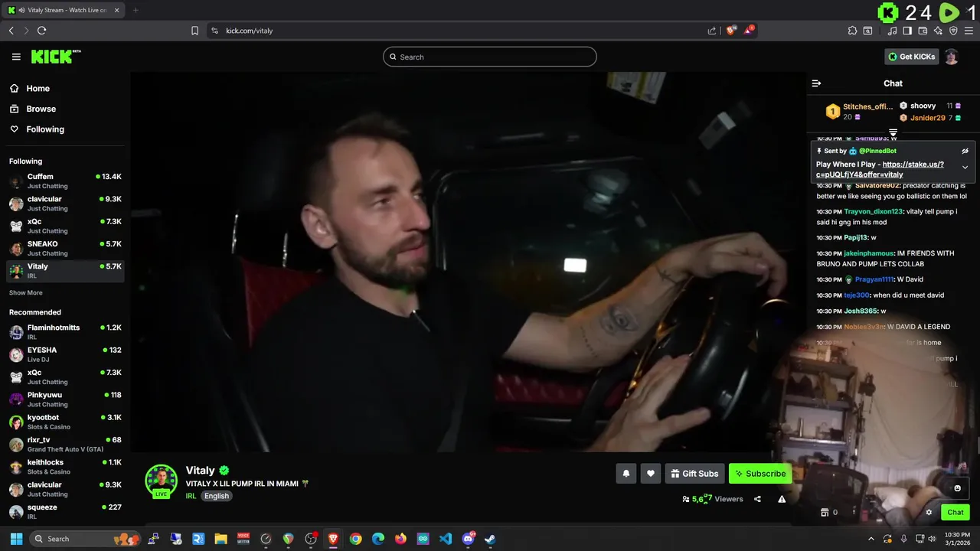Open squeeze recommended channel
Image resolution: width=980 pixels, height=551 pixels.
(65, 512)
